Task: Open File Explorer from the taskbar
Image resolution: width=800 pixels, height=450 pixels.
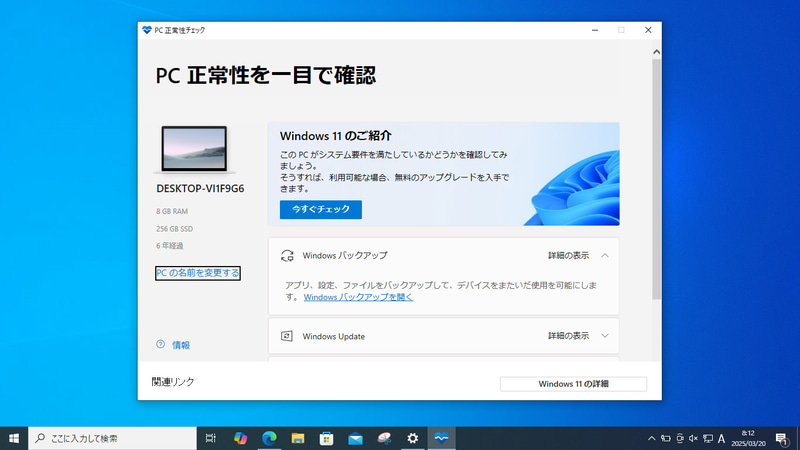Action: [298, 438]
